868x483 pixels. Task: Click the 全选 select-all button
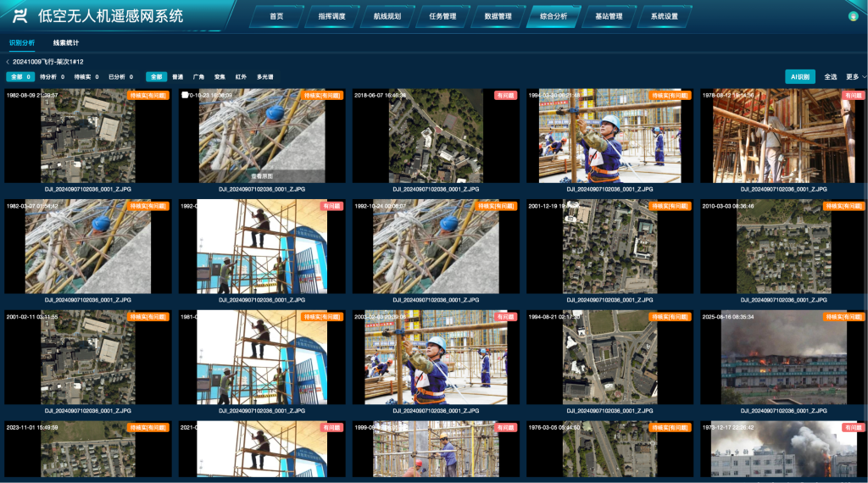pos(831,76)
